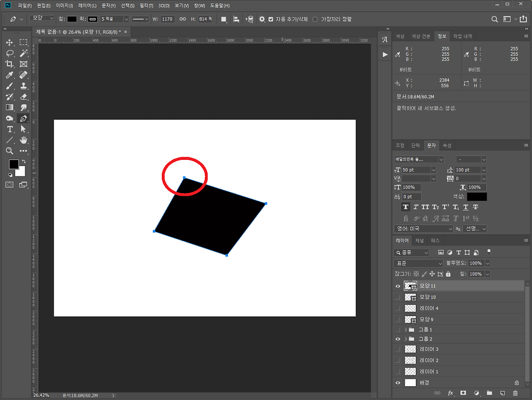
Task: Select the Eyedropper tool in the toolbar
Action: click(10, 75)
